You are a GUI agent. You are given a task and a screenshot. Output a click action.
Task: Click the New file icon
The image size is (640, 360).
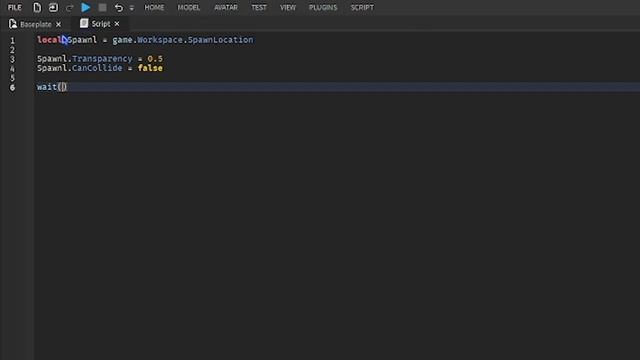[x=37, y=7]
